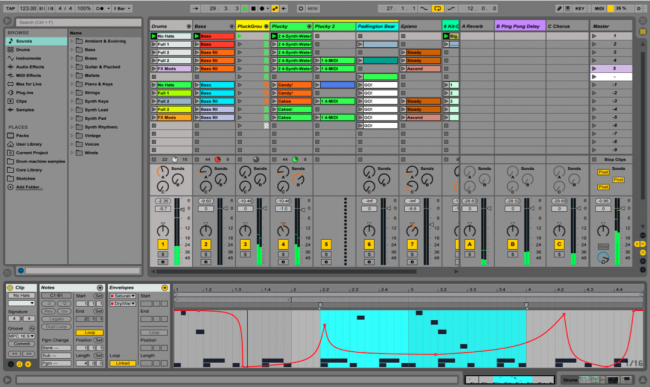Select Max for Live browser category
This screenshot has height=387, width=650.
(x=36, y=84)
